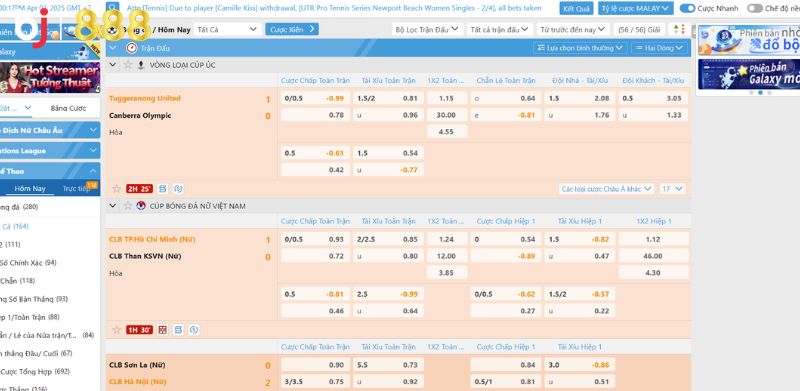The image size is (800, 391).
Task: Select the Bảng Cược tab in sidebar
Action: click(68, 108)
